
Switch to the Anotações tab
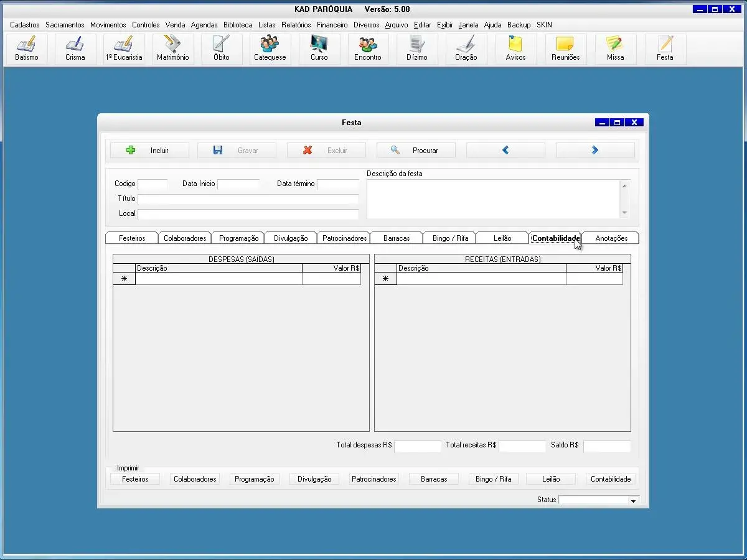[611, 238]
